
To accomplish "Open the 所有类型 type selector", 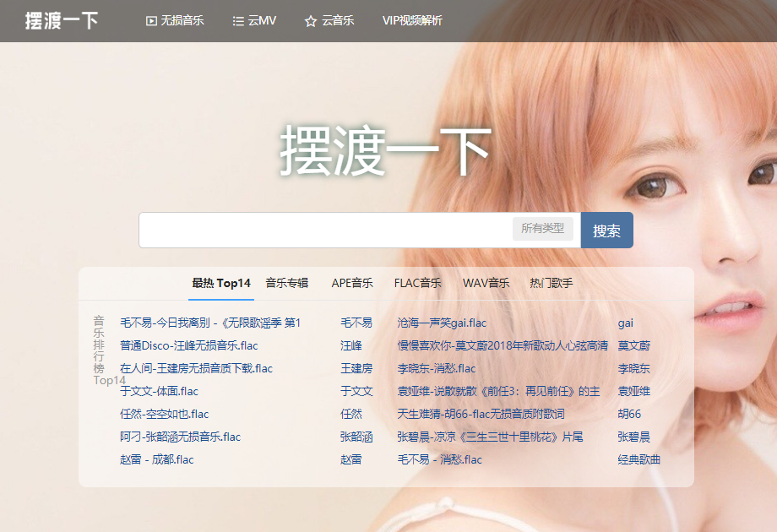I will (542, 229).
